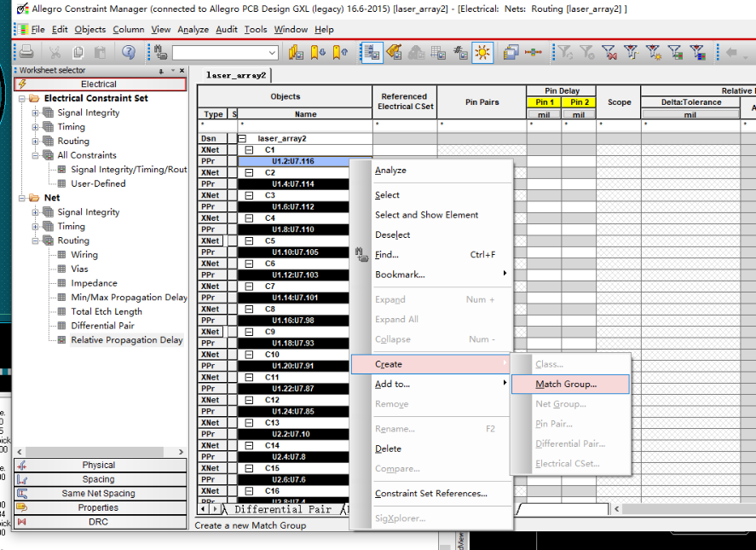Pin the Worksheet selector panel

(x=161, y=71)
